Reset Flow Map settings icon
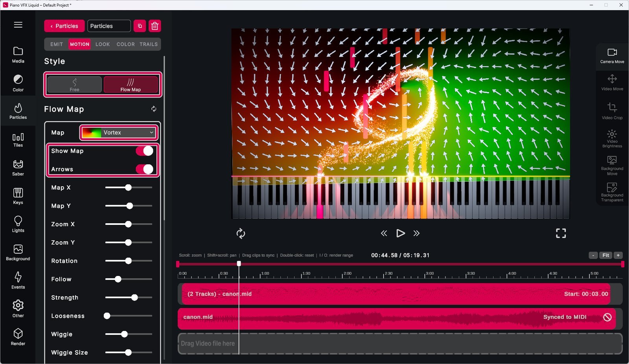629x364 pixels. click(154, 109)
